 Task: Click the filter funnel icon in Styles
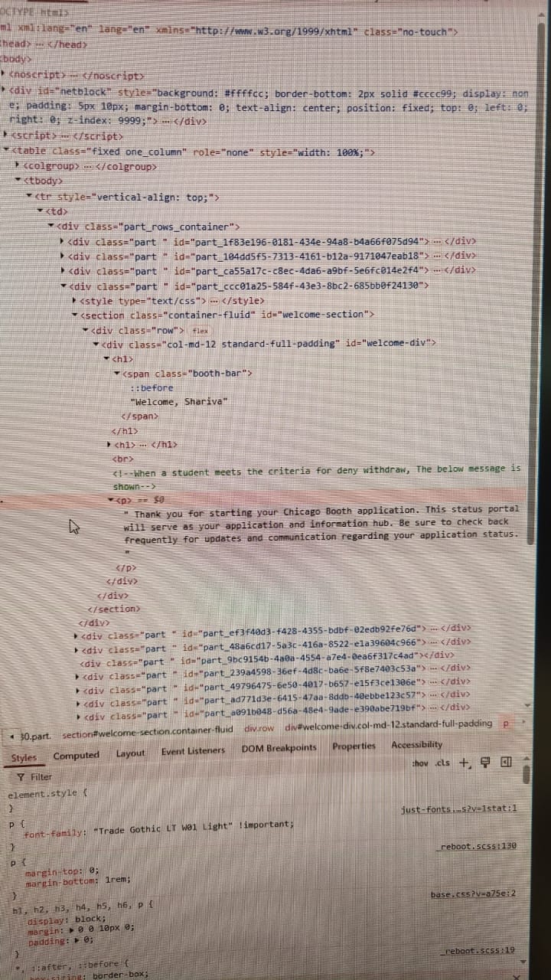pos(21,776)
